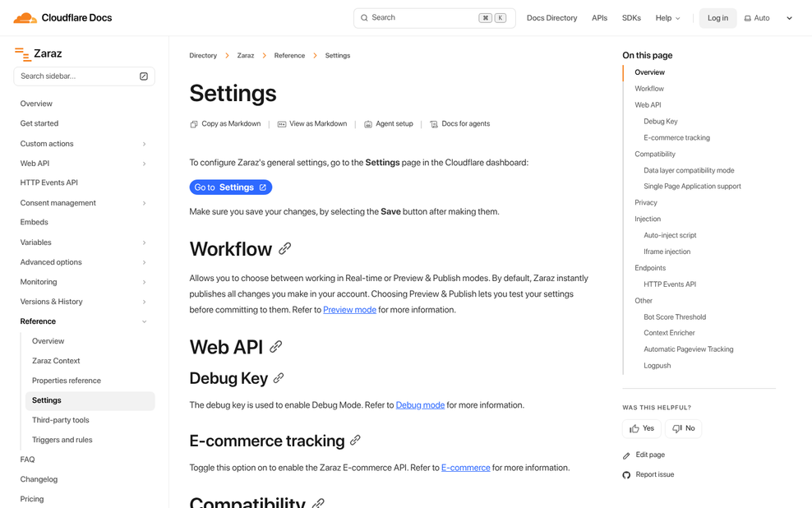The width and height of the screenshot is (812, 508).
Task: Click the Docs for agents icon
Action: [x=433, y=124]
